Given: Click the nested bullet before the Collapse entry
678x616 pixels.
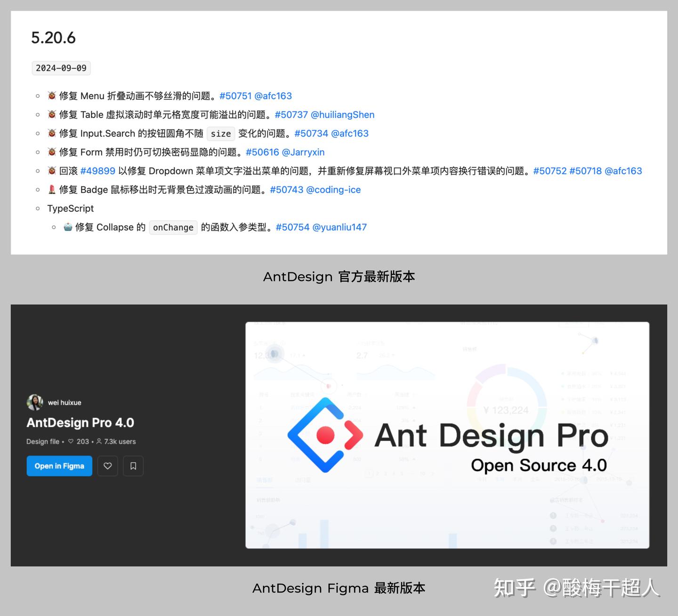Looking at the screenshot, I should [54, 227].
